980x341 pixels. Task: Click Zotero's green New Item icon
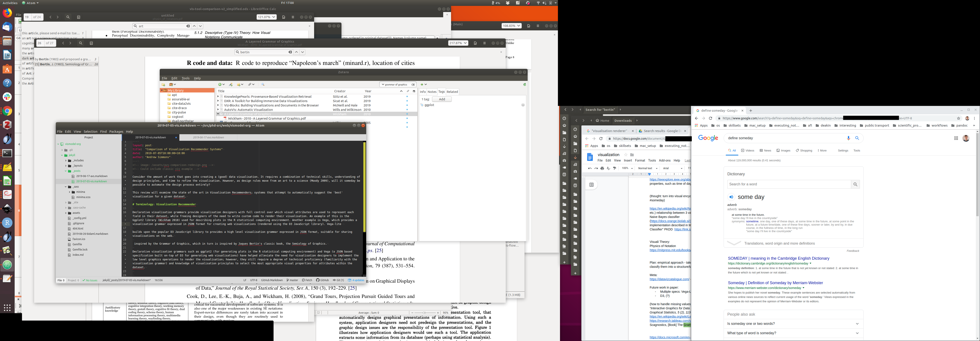coord(220,84)
